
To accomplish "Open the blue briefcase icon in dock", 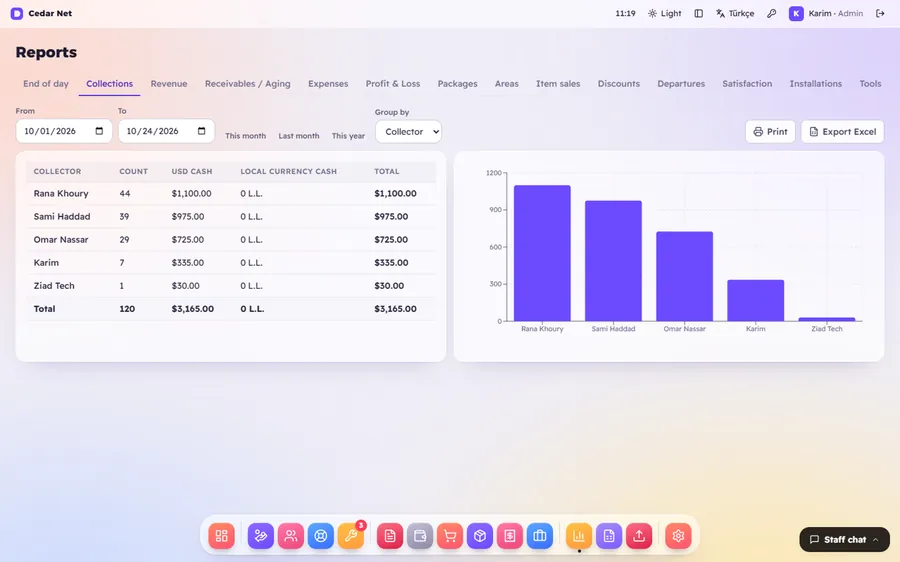I will click(x=540, y=536).
